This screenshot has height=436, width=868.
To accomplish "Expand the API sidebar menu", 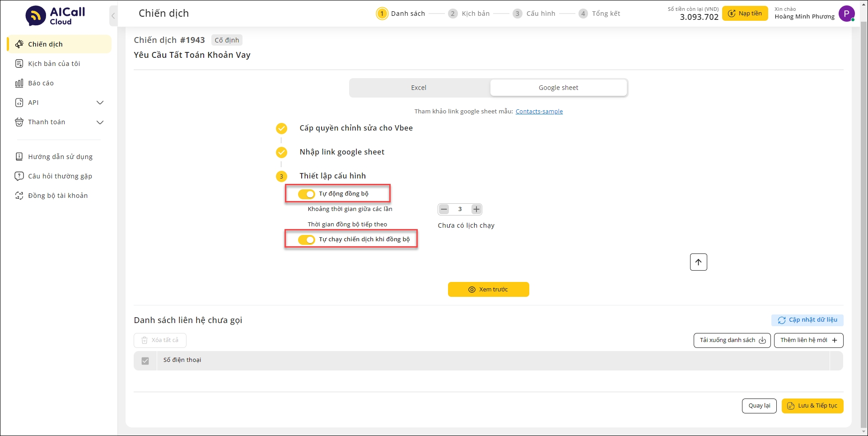I will pos(100,103).
